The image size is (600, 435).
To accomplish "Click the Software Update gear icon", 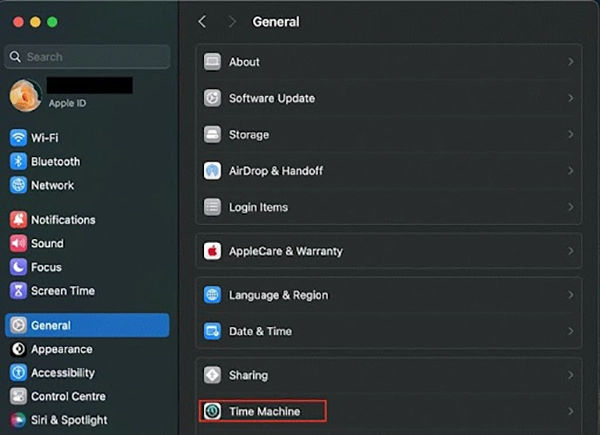I will point(212,98).
